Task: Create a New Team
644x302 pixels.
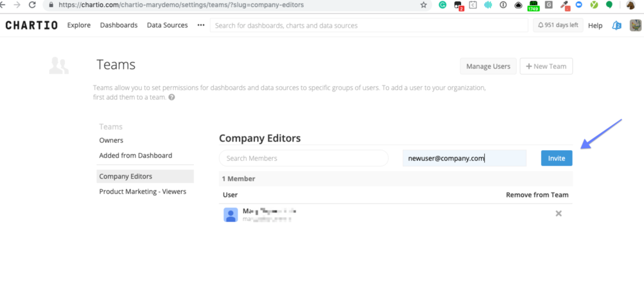Action: click(546, 66)
